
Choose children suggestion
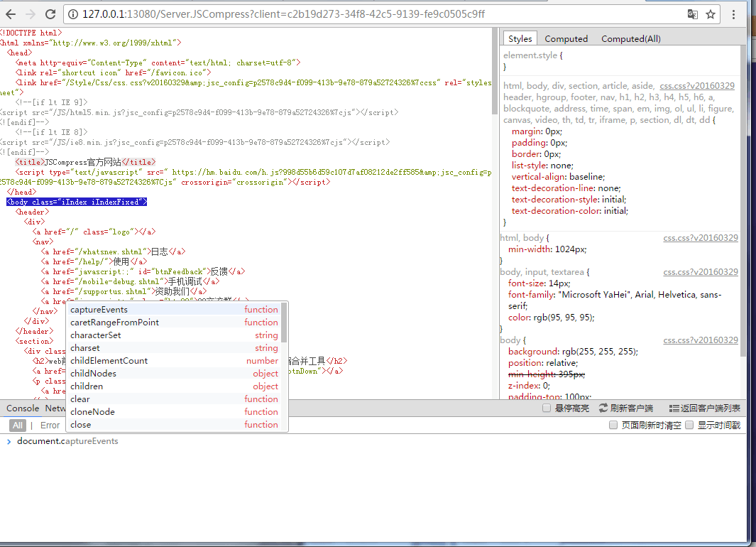click(x=174, y=386)
